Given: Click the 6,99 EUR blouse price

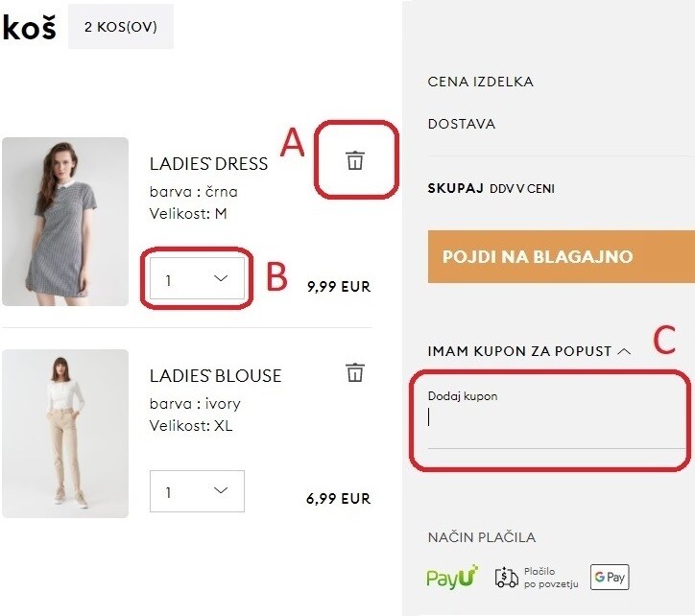Looking at the screenshot, I should 338,498.
